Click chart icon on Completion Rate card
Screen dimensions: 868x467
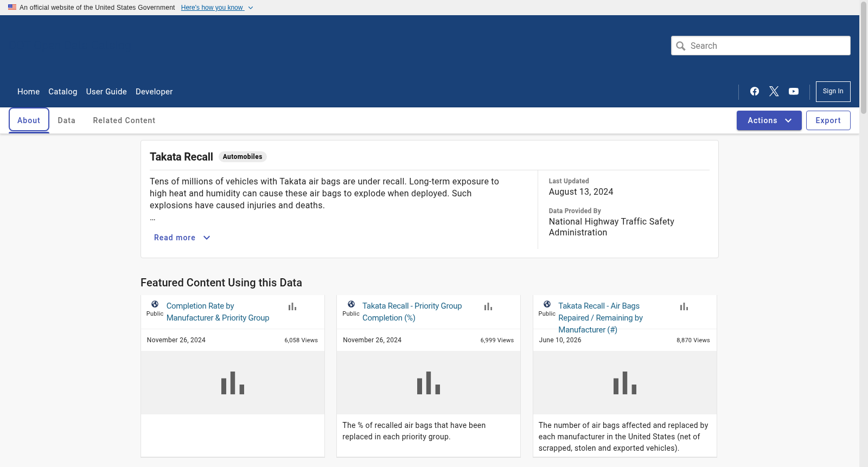point(292,306)
